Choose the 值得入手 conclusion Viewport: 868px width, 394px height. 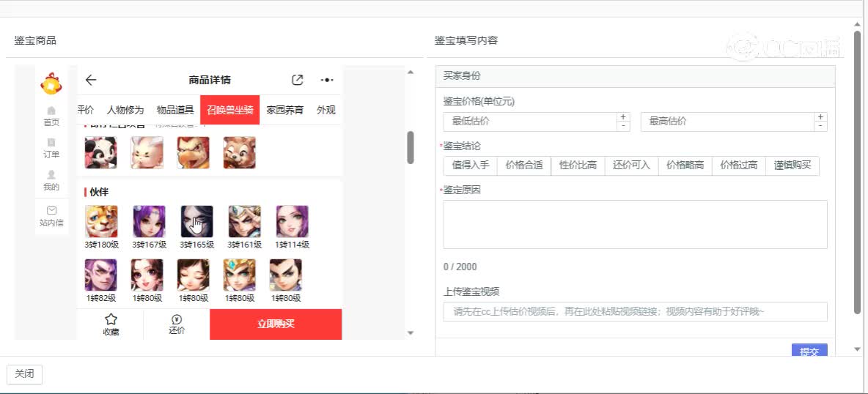point(471,166)
